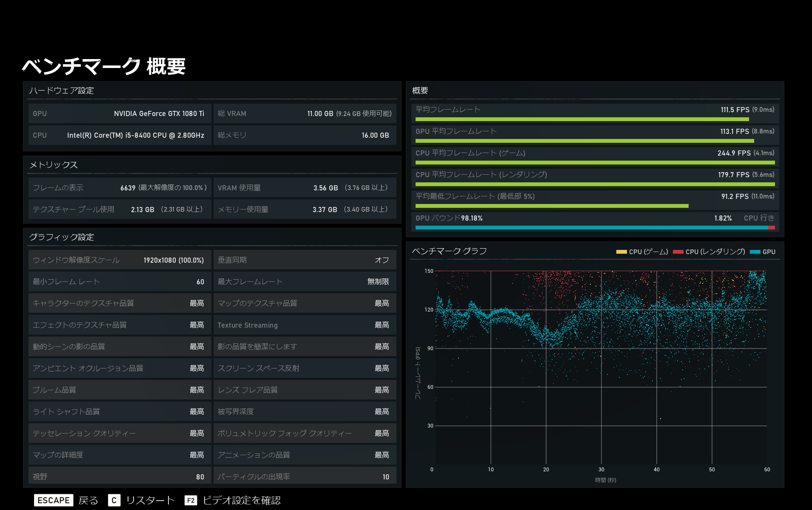This screenshot has height=510, width=812.
Task: Click the グラフィック設定 section header
Action: point(61,237)
